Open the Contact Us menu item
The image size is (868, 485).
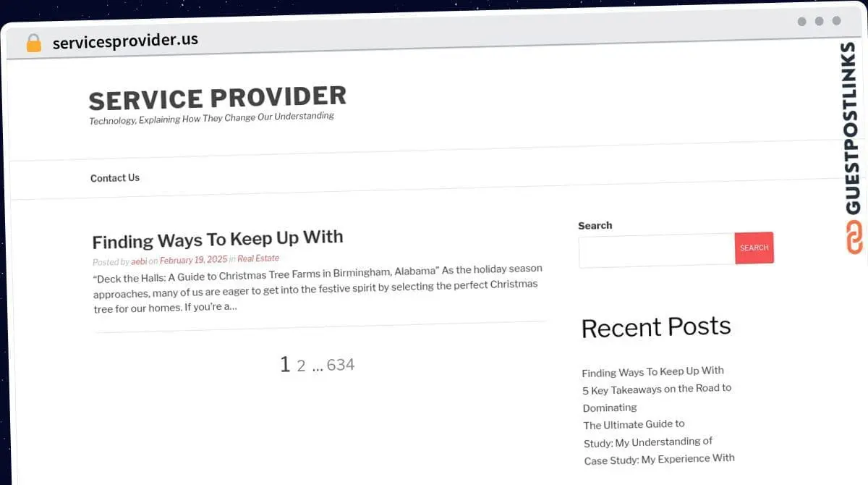115,178
